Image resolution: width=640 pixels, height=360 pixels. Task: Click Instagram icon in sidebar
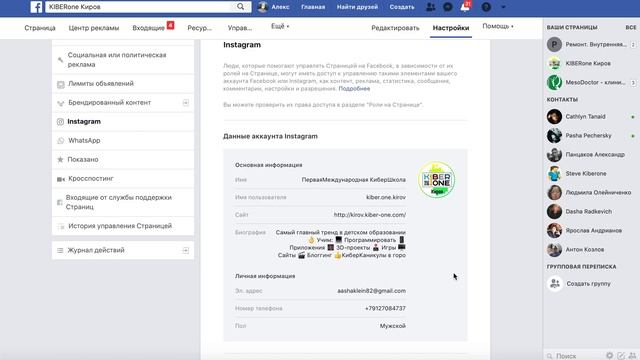[x=60, y=122]
